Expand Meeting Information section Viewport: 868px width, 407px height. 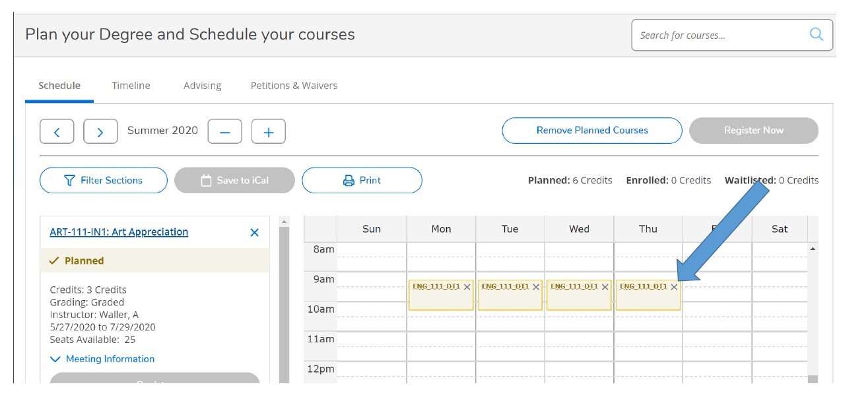[103, 359]
